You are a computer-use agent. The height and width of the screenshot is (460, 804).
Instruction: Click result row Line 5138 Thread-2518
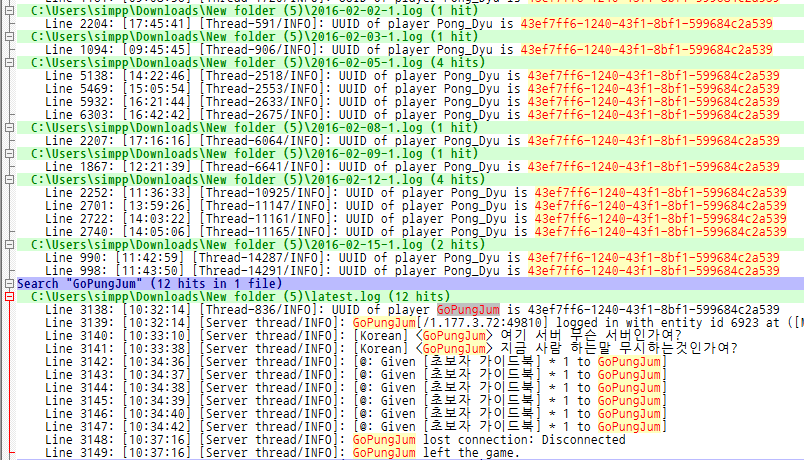[x=412, y=76]
